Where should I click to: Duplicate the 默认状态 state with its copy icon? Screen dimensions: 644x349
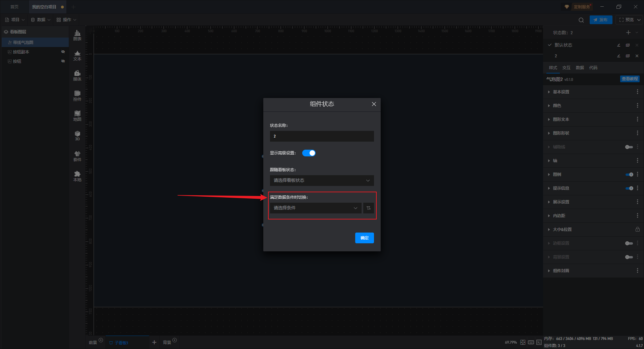[x=628, y=45]
